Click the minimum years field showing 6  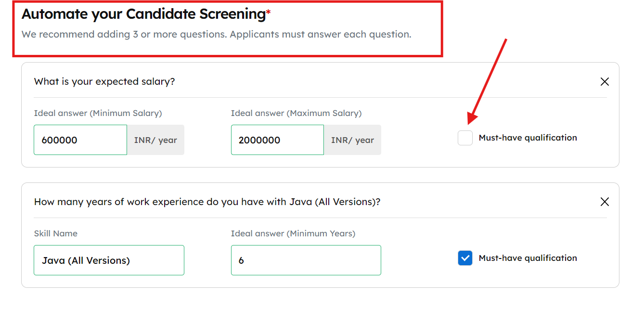[x=306, y=260]
